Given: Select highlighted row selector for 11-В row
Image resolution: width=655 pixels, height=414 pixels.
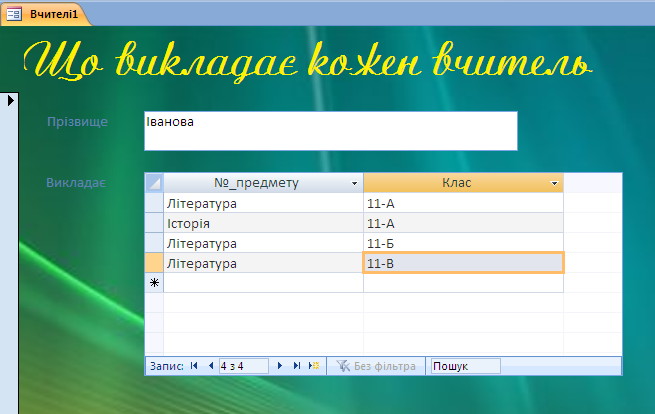Looking at the screenshot, I should click(154, 263).
